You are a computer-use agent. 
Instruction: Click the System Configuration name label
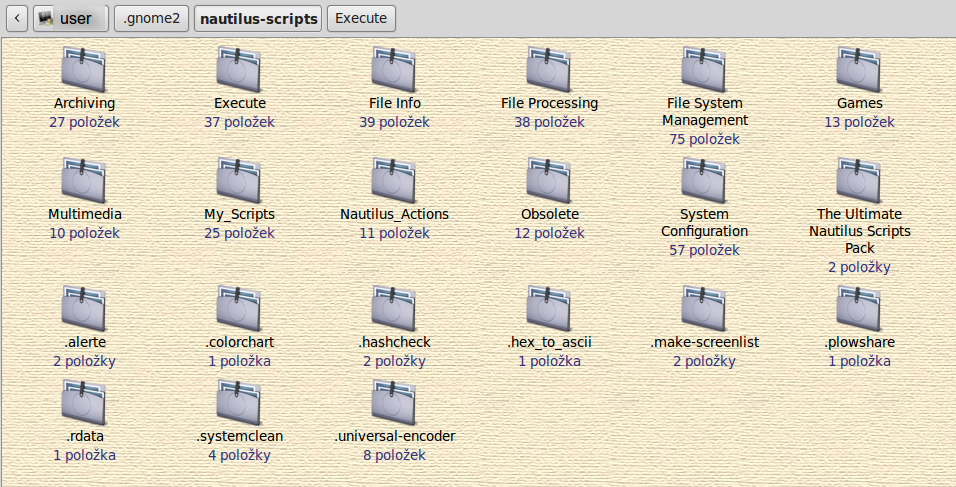[704, 222]
